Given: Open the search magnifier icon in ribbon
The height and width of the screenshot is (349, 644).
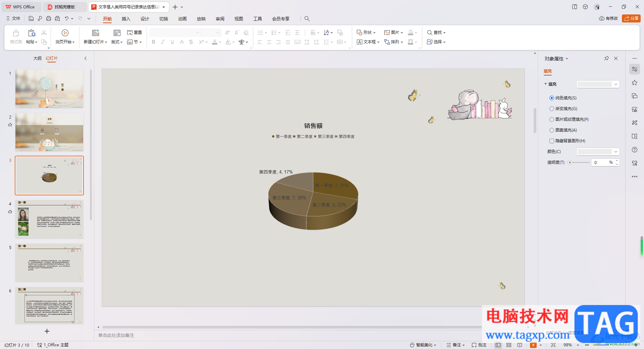Looking at the screenshot, I should tap(307, 19).
